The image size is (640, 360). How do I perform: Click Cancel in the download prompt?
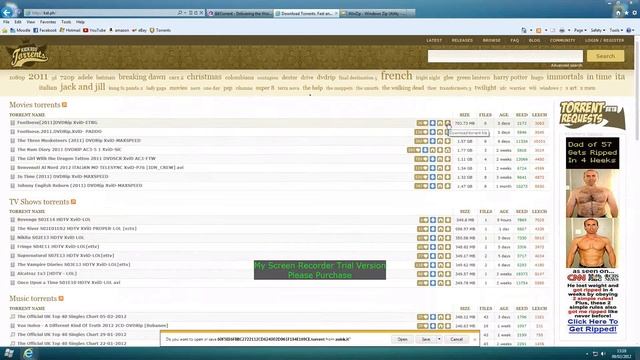point(456,339)
